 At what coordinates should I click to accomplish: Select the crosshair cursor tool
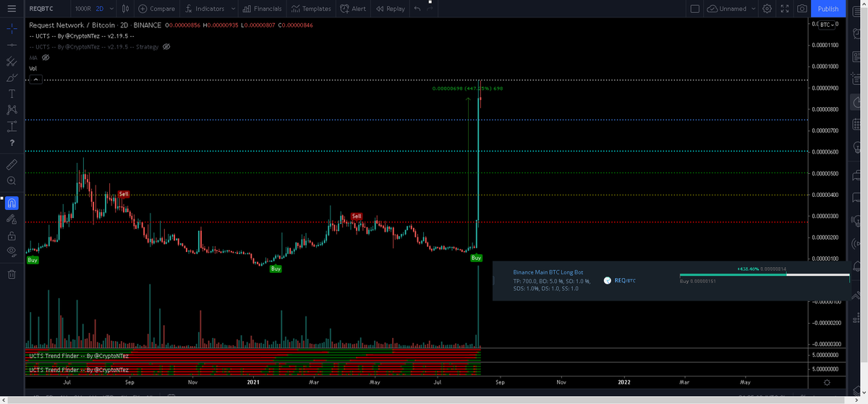point(12,29)
